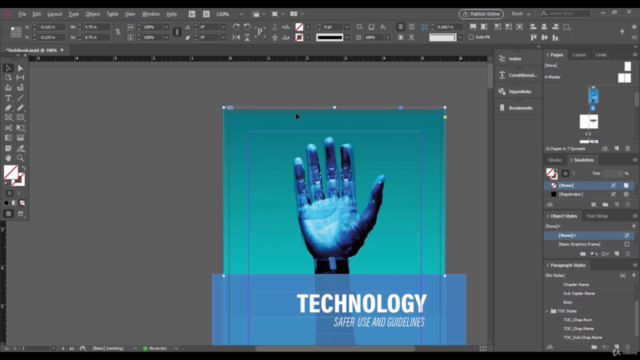This screenshot has height=360, width=640.
Task: Switch to the Layers tab
Action: [579, 55]
